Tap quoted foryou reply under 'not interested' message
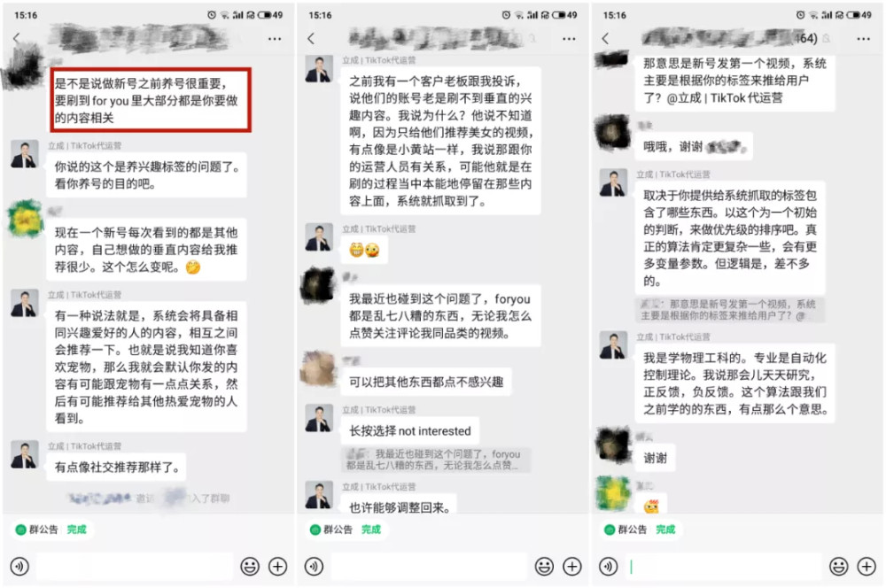 (x=436, y=460)
